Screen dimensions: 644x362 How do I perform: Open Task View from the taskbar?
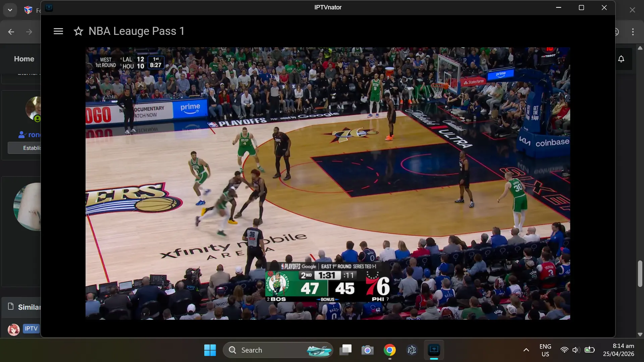345,350
